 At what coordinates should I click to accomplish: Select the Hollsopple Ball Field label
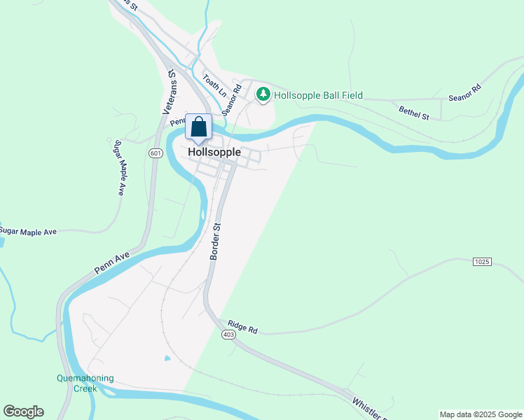click(x=318, y=95)
